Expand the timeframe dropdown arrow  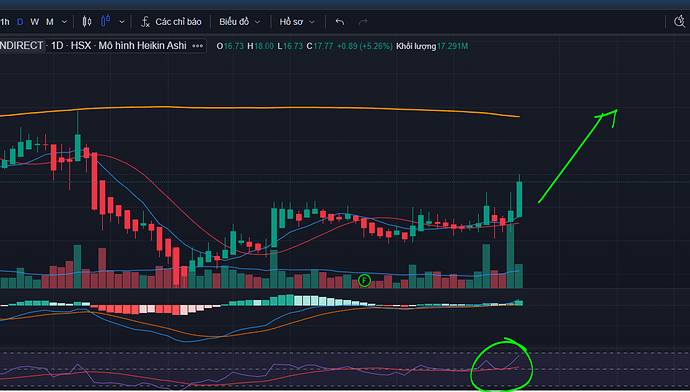point(64,22)
